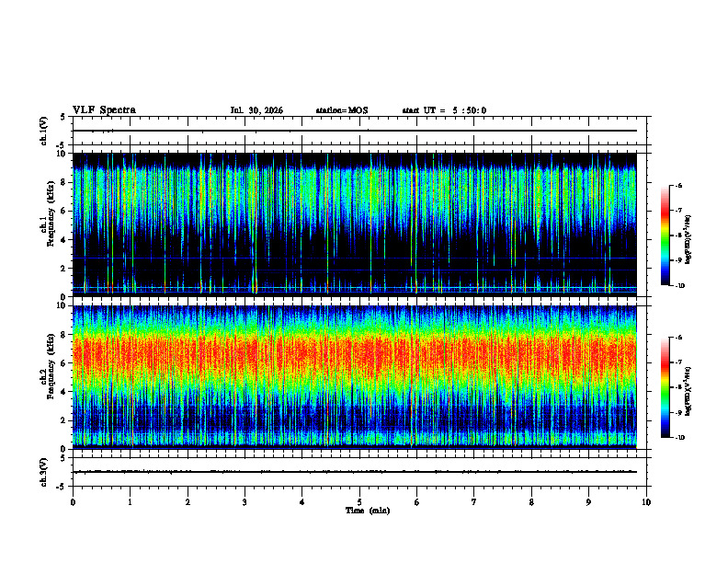Click the "Time (min)" axis label

pyautogui.click(x=368, y=511)
